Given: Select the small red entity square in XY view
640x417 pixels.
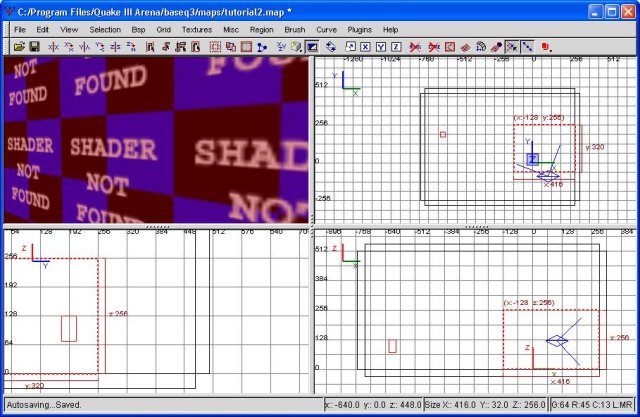Looking at the screenshot, I should 443,134.
